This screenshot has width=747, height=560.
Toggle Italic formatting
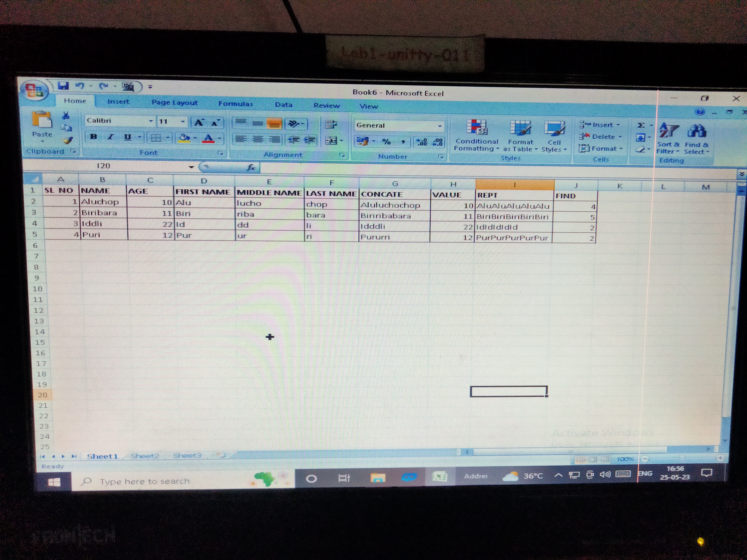(110, 137)
